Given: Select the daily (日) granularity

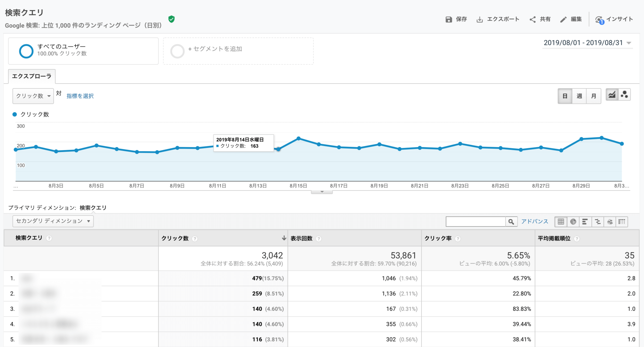Looking at the screenshot, I should 565,96.
